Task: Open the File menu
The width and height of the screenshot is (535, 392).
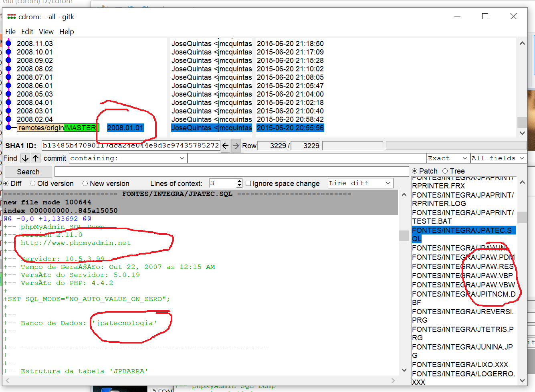Action: [x=10, y=32]
